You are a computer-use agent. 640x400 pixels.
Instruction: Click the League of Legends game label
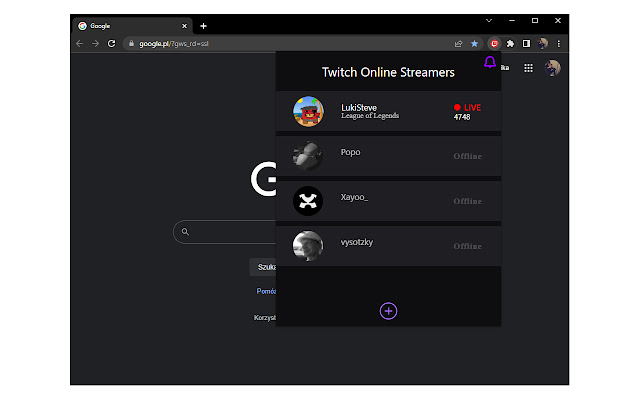point(370,116)
